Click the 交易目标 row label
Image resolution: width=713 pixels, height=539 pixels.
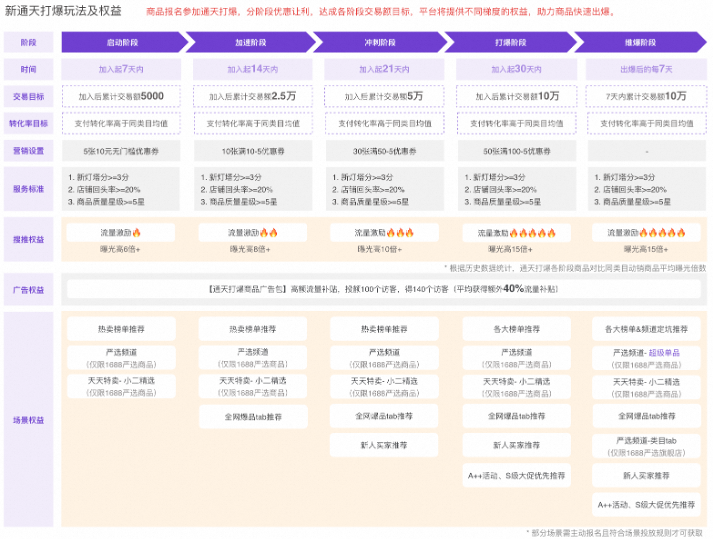pos(29,96)
